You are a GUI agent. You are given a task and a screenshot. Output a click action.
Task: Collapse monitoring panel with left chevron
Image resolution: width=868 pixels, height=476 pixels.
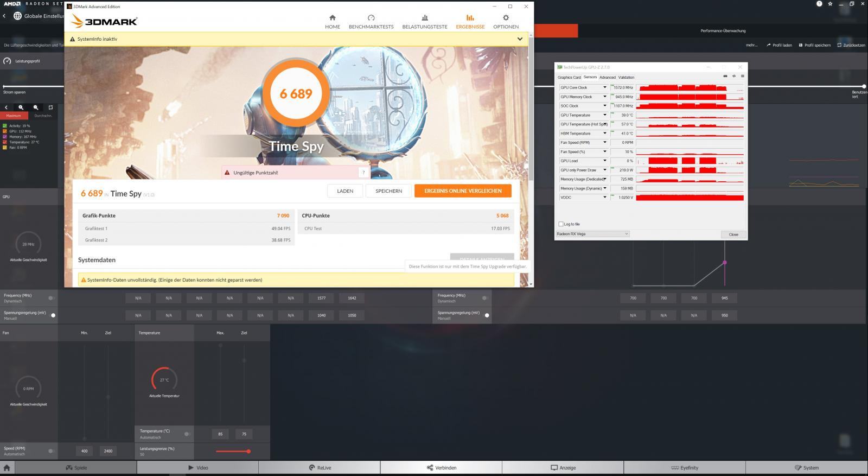(x=6, y=107)
